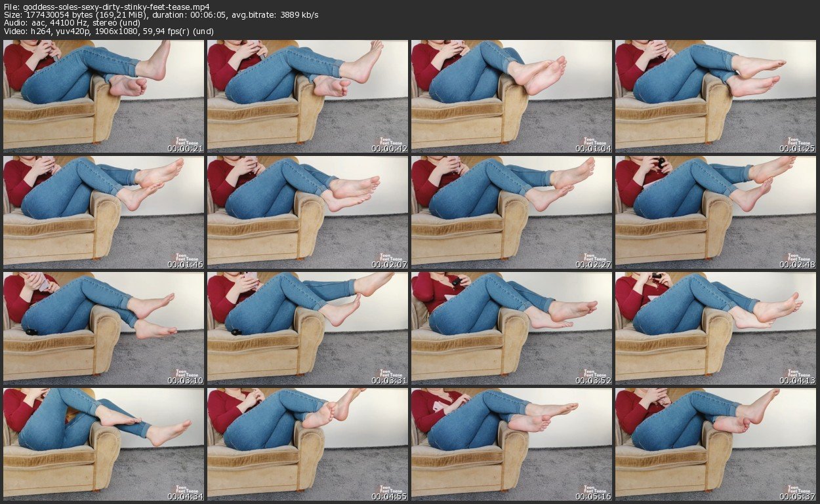This screenshot has height=504, width=820.
Task: Click the Video h264 info line
Action: tap(109, 31)
